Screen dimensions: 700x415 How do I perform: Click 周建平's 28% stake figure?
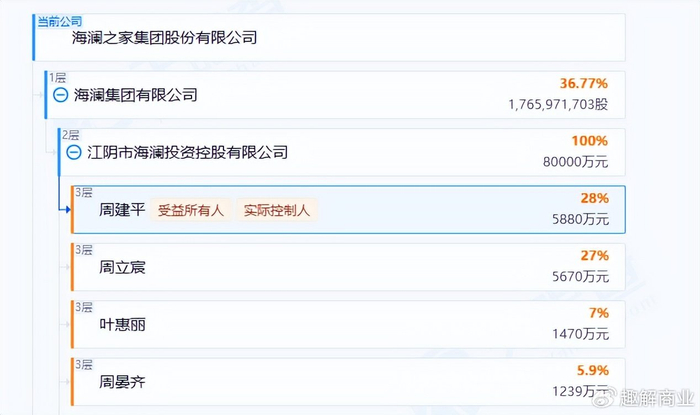coord(594,199)
